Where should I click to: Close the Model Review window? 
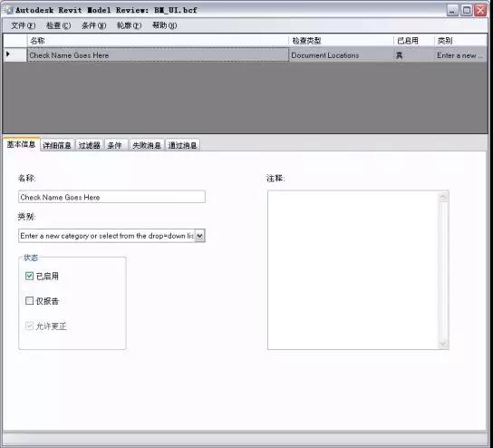(x=480, y=11)
